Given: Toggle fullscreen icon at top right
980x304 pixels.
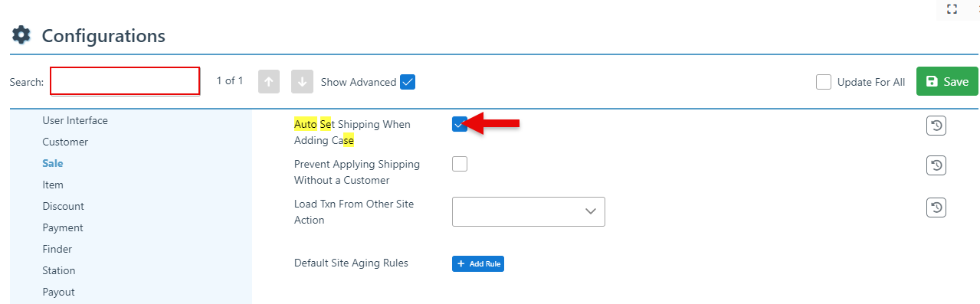Looking at the screenshot, I should (x=952, y=9).
